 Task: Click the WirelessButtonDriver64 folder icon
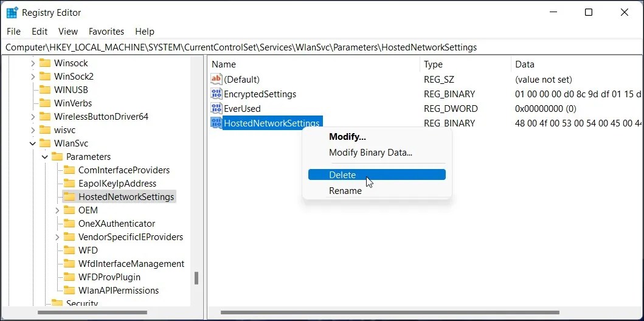point(45,117)
